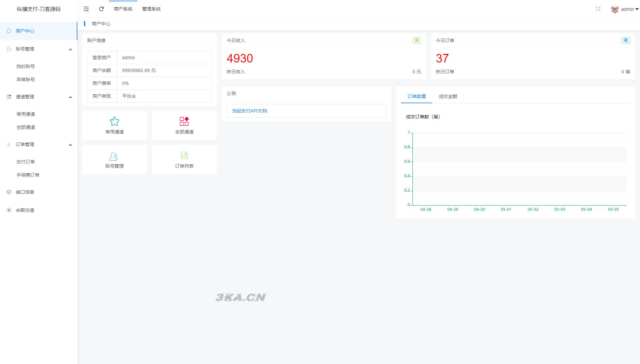The image size is (640, 364).
Task: Toggle the sidebar collapse icon
Action: 86,9
